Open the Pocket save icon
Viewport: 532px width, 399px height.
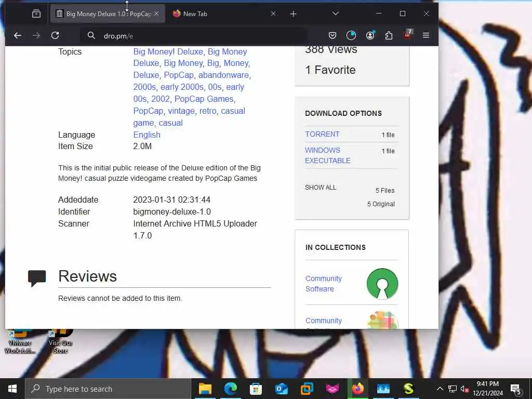(332, 35)
